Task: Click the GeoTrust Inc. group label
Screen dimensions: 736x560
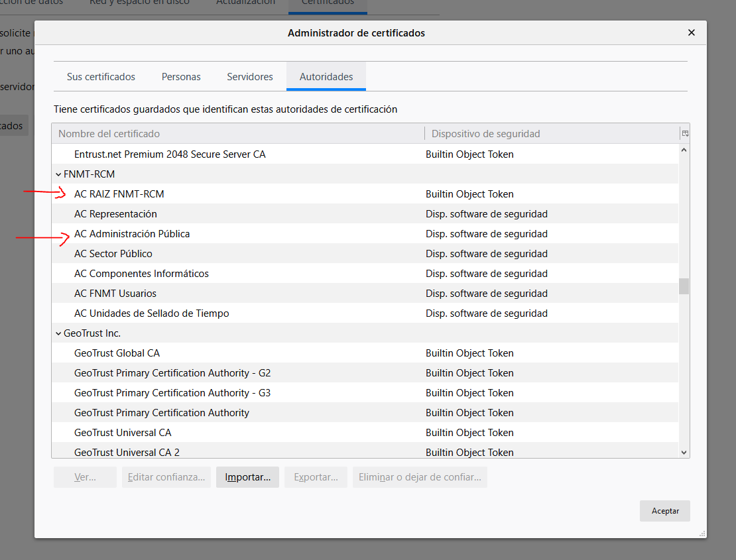Action: tap(92, 333)
